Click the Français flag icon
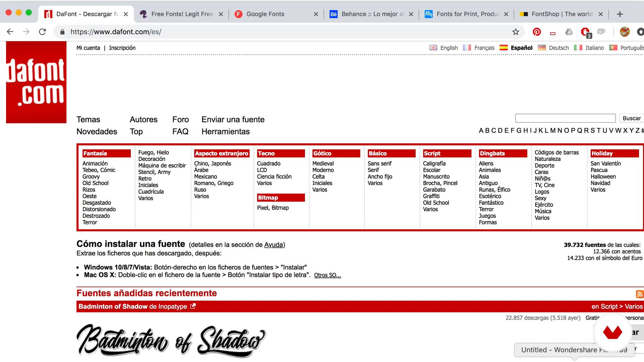Screen dimensions: 644x362 pyautogui.click(x=467, y=48)
